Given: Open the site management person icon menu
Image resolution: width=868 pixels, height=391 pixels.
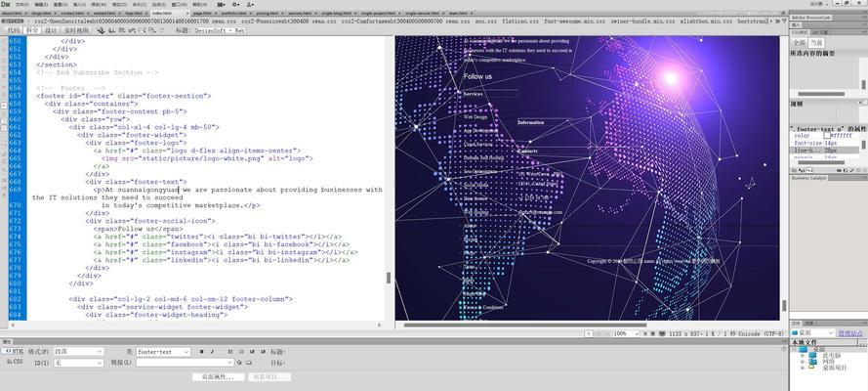Looking at the screenshot, I should click(x=250, y=5).
